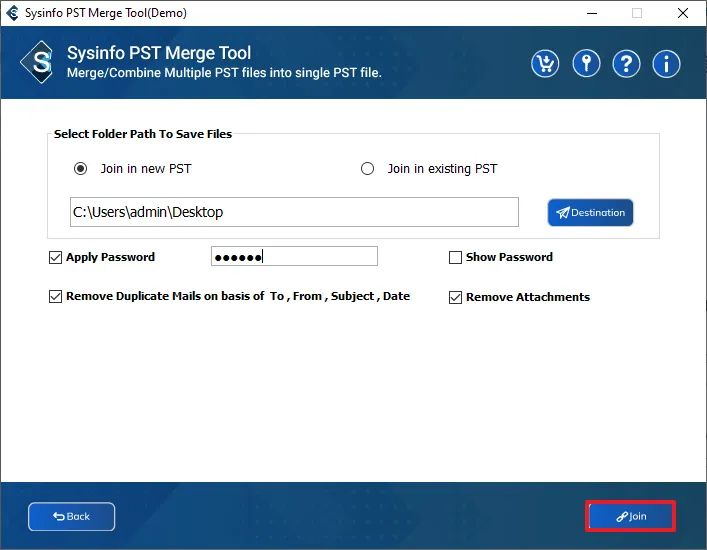Click the Sysinfo S logo in header
Image resolution: width=707 pixels, height=550 pixels.
[x=39, y=63]
